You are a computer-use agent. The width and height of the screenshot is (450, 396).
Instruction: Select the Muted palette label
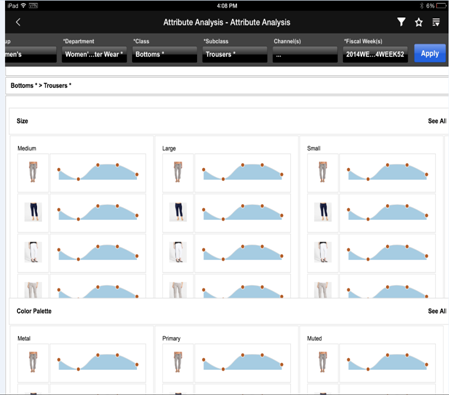point(314,338)
